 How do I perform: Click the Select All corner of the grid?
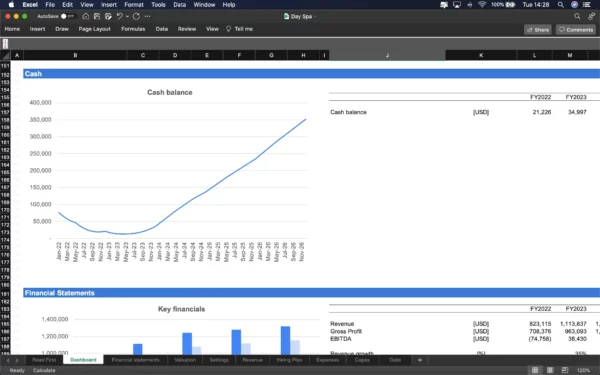tap(5, 55)
